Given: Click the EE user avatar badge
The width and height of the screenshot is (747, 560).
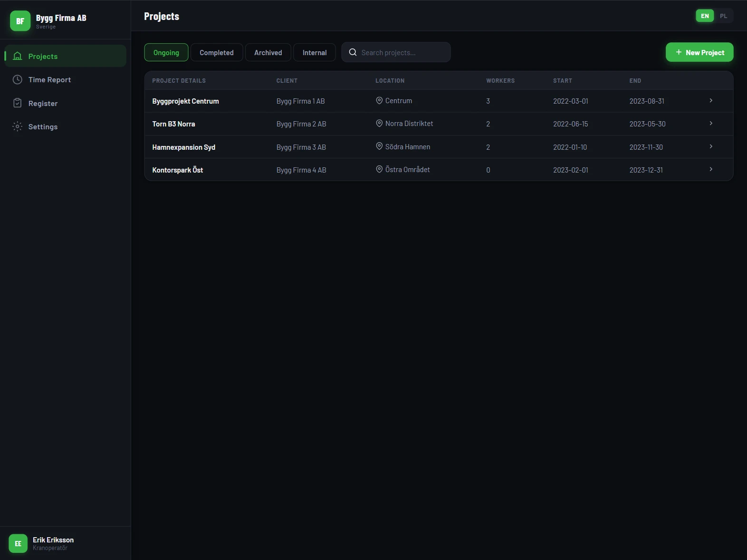Looking at the screenshot, I should point(18,543).
